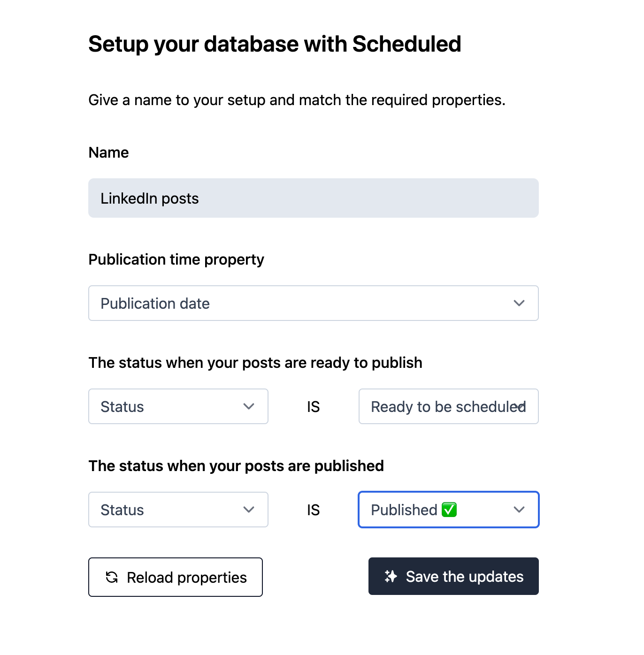Click the Publication time property label
Screen dimensions: 644x655
coord(176,259)
